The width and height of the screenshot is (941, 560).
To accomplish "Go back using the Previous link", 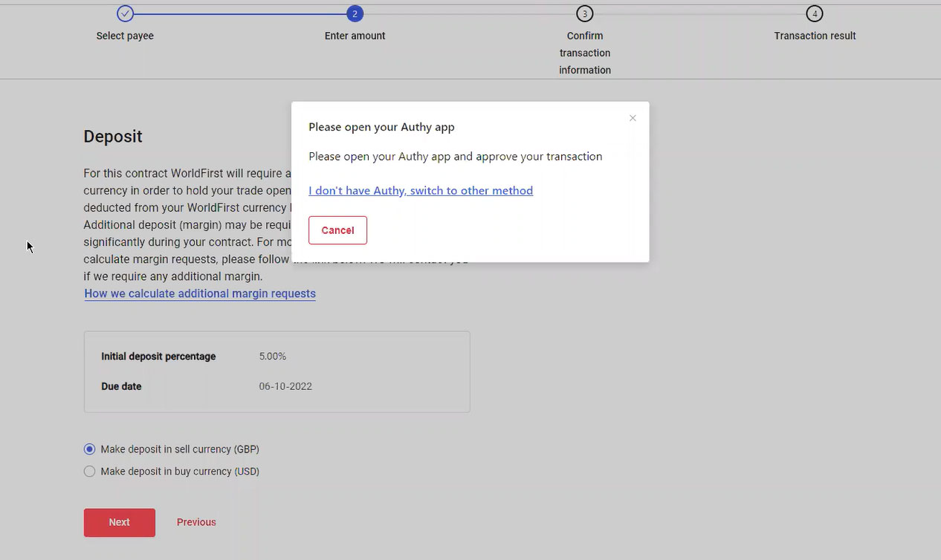I will click(x=196, y=522).
